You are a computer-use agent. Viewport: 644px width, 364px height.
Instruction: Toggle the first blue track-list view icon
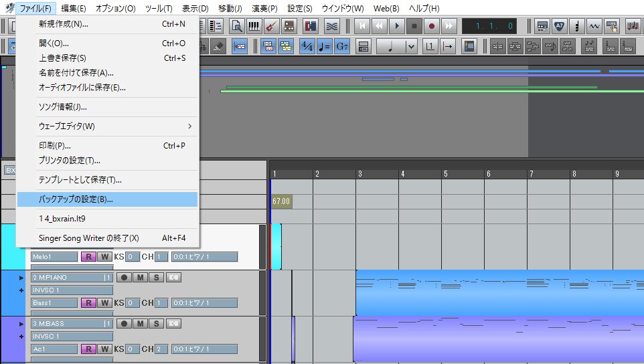pyautogui.click(x=268, y=46)
